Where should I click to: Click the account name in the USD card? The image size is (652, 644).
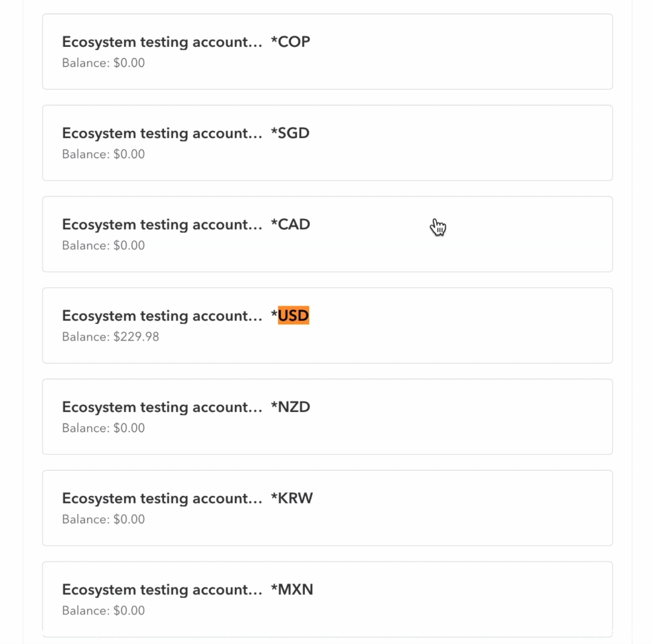click(162, 316)
